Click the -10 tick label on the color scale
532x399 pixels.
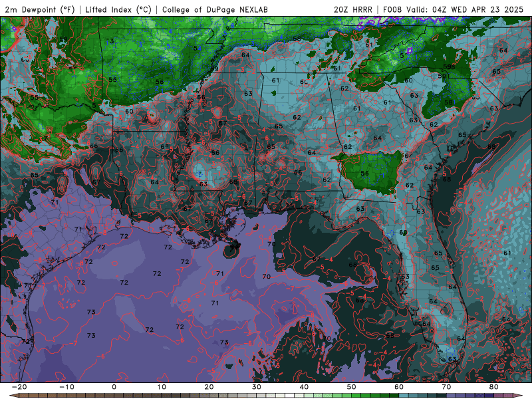pyautogui.click(x=66, y=387)
